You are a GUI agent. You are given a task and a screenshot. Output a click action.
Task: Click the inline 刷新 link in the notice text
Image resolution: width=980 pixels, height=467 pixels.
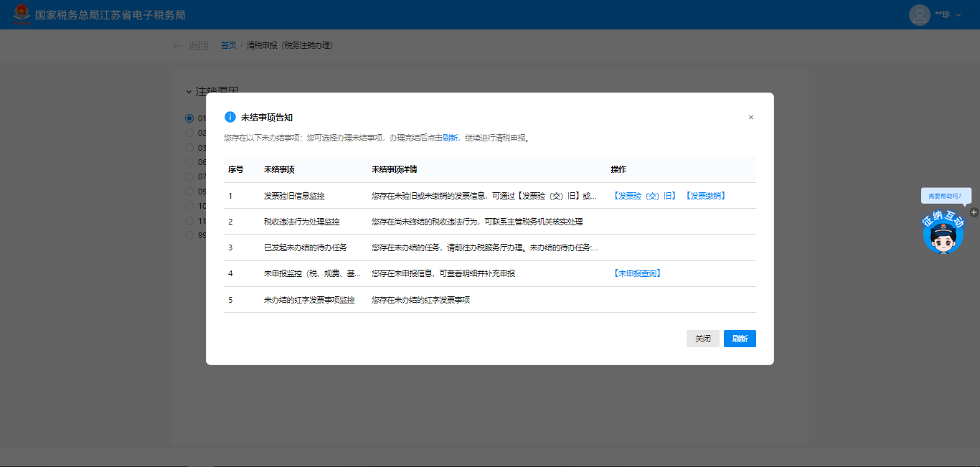pos(450,138)
